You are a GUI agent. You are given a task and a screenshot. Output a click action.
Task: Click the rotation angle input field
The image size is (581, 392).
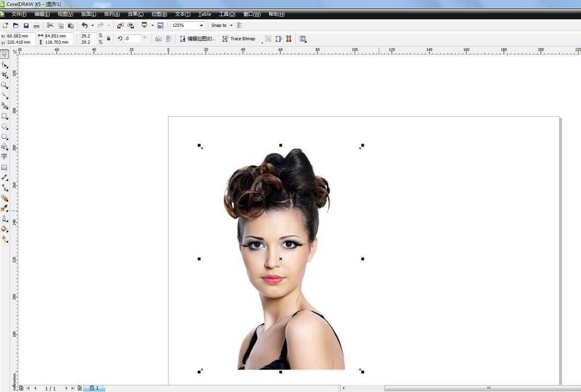click(x=133, y=38)
